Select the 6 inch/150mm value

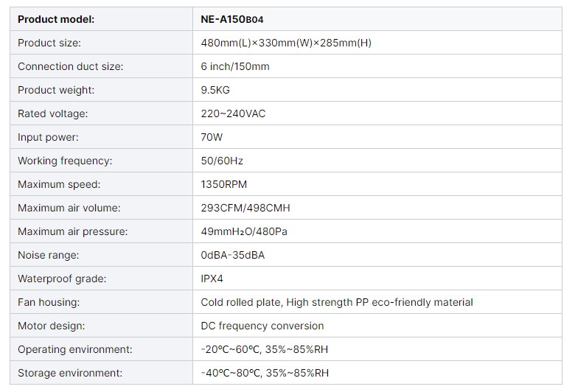(235, 66)
